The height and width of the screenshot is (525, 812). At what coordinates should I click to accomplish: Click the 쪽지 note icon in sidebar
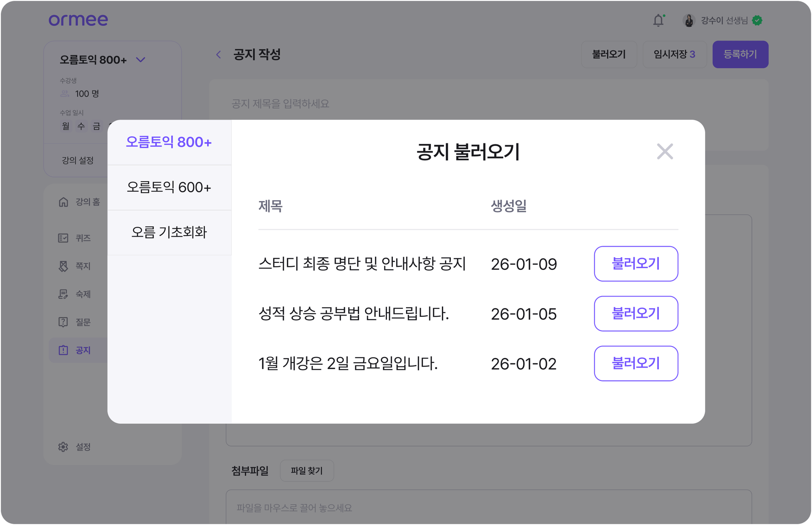pos(63,266)
